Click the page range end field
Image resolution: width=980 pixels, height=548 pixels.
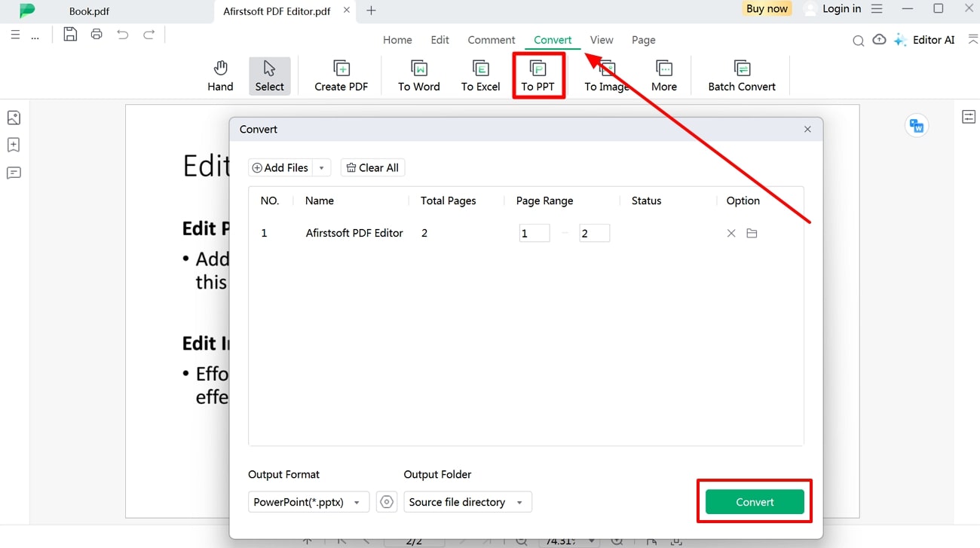[594, 233]
